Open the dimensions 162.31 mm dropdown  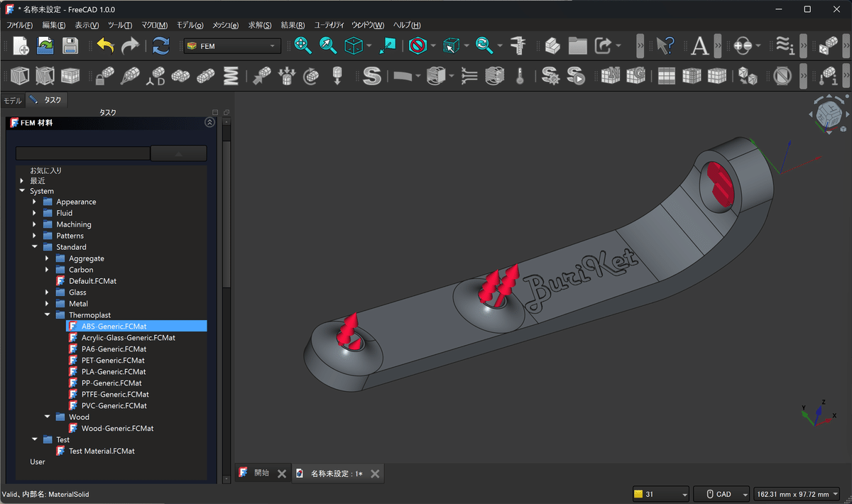(x=797, y=494)
